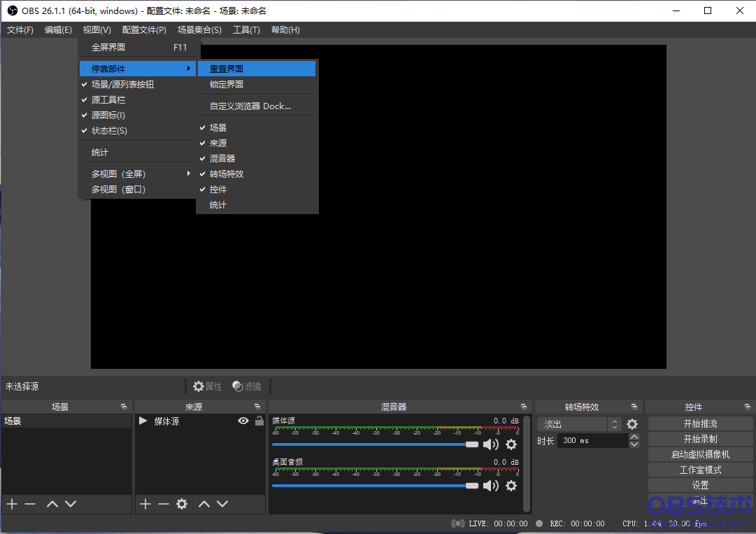The height and width of the screenshot is (534, 756).
Task: Click the add scene plus icon
Action: pyautogui.click(x=12, y=504)
